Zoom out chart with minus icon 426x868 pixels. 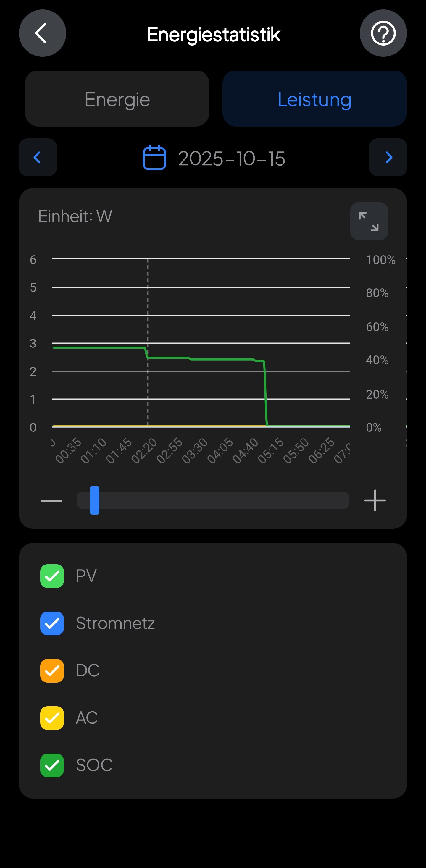[51, 501]
